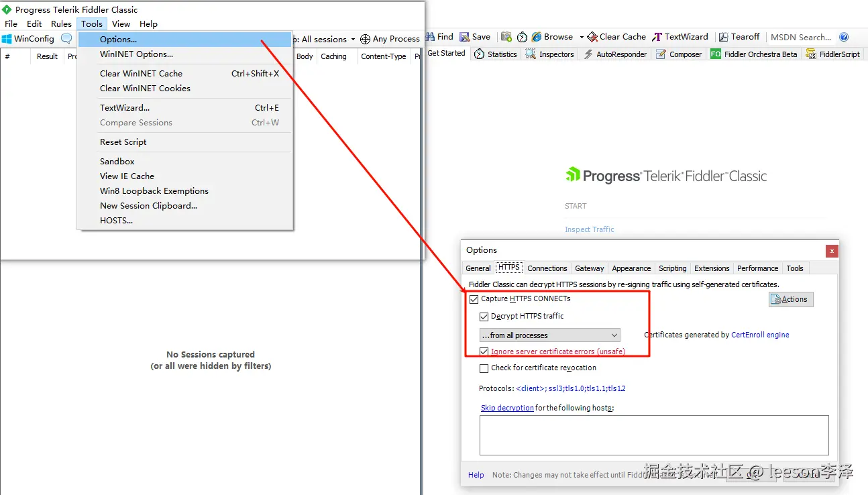Screen dimensions: 868x495
Task: Click the Help link in Options
Action: 476,475
